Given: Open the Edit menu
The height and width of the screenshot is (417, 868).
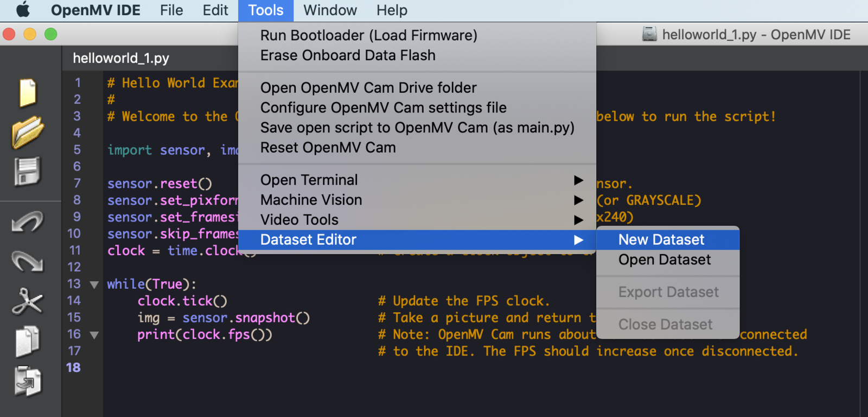Looking at the screenshot, I should pyautogui.click(x=215, y=10).
